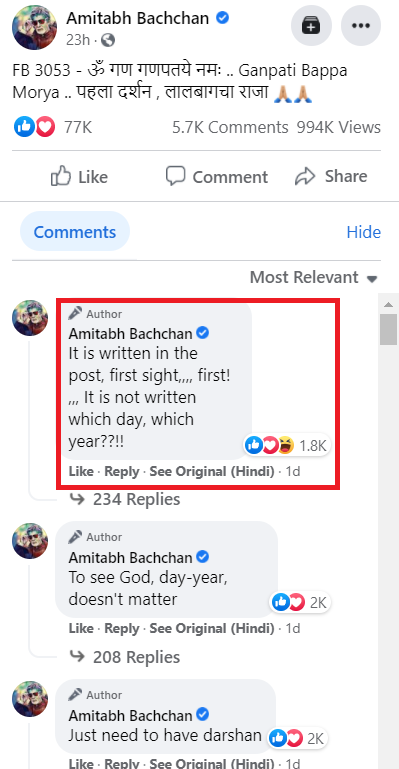Open the 1.8K reactions on first comment

pos(286,445)
